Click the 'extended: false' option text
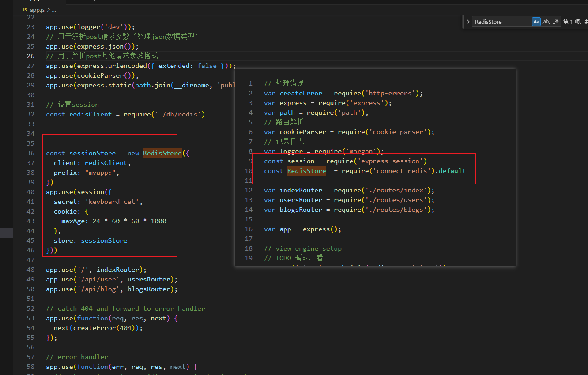The height and width of the screenshot is (375, 588). (188, 66)
